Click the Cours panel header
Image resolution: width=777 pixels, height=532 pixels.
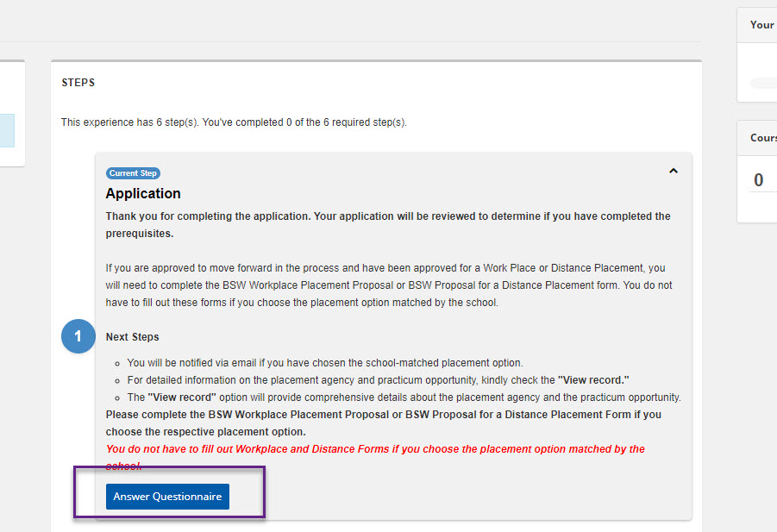(763, 138)
